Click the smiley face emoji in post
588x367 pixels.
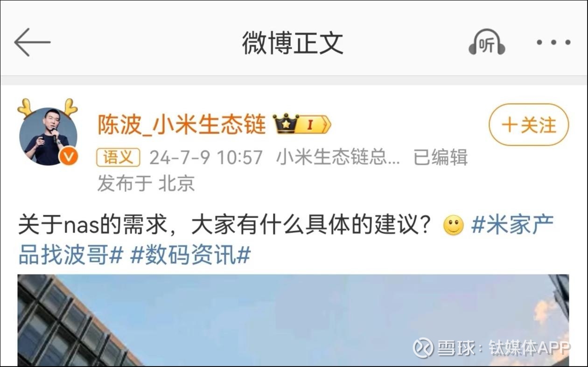tap(453, 225)
